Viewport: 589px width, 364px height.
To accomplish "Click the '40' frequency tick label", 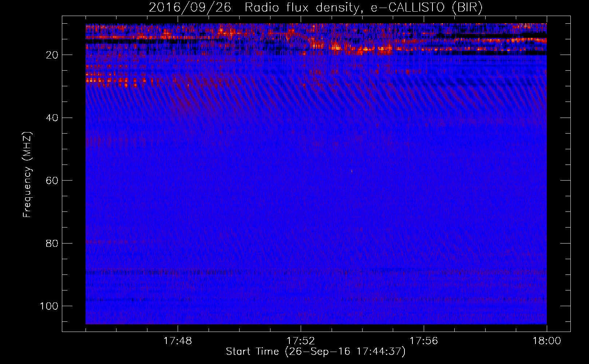I will click(x=52, y=118).
